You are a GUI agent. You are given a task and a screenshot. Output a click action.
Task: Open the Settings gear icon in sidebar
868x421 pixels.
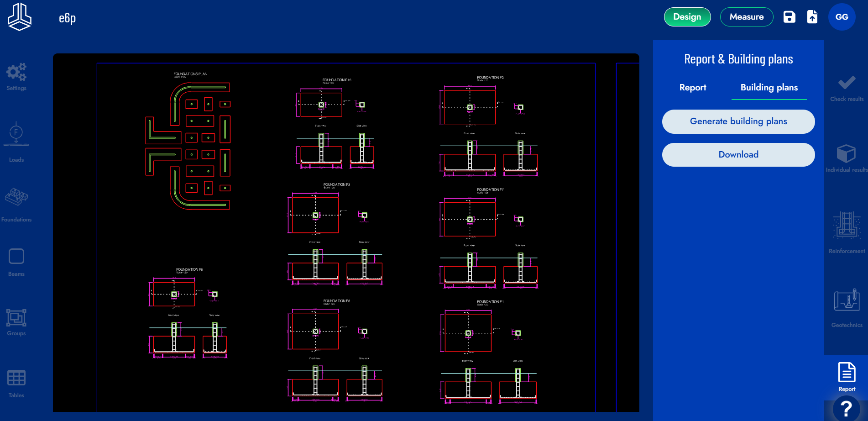(16, 73)
